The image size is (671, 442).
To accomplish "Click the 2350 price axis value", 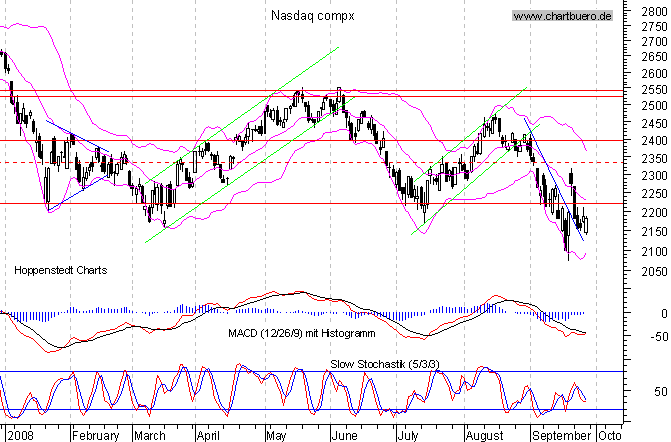I will click(x=655, y=159).
